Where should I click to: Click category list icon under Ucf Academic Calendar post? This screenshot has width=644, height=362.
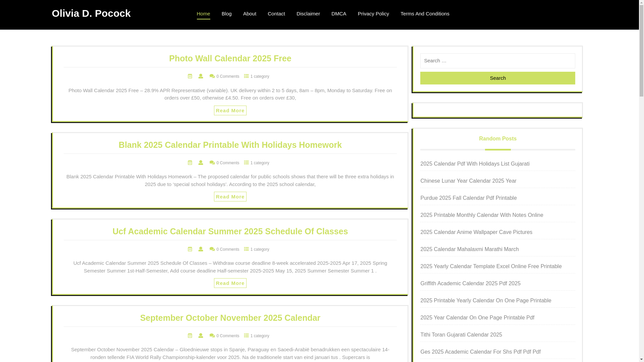point(247,249)
